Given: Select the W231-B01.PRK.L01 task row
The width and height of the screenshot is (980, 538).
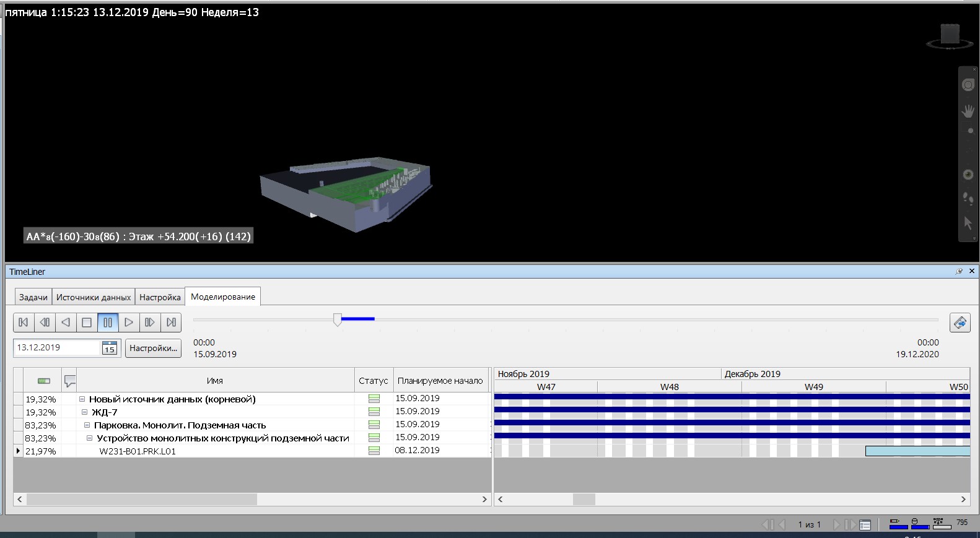Looking at the screenshot, I should coord(252,451).
